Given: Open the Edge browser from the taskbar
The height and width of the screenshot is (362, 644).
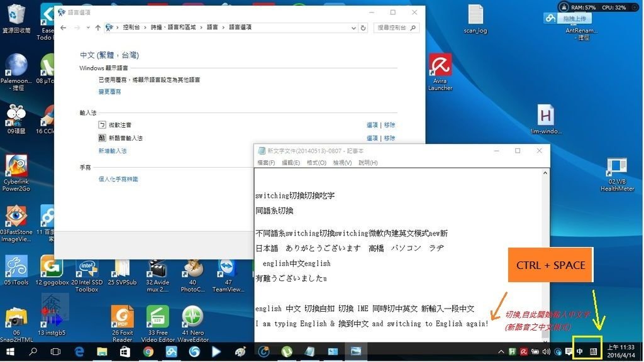Looking at the screenshot, I should click(x=79, y=352).
